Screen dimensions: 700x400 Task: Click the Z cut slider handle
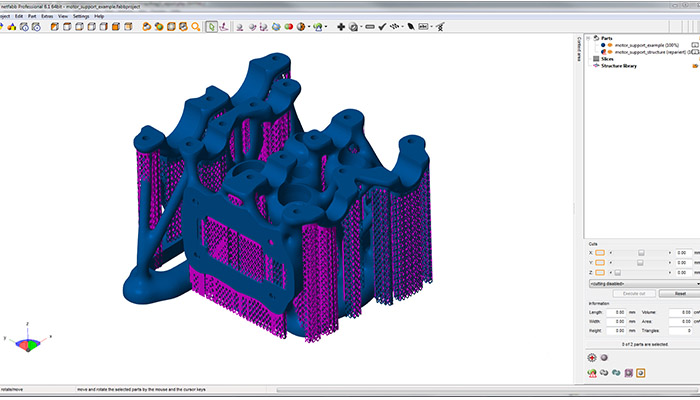618,272
